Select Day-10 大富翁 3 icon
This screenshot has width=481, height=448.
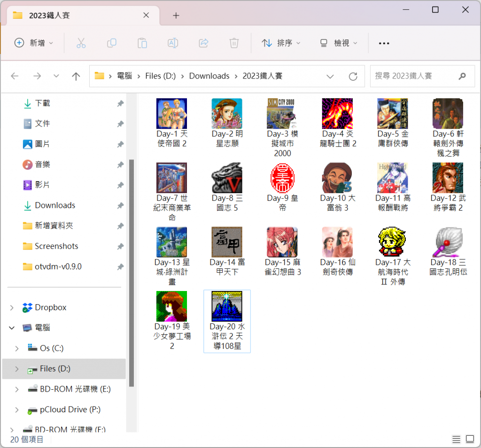tap(337, 178)
